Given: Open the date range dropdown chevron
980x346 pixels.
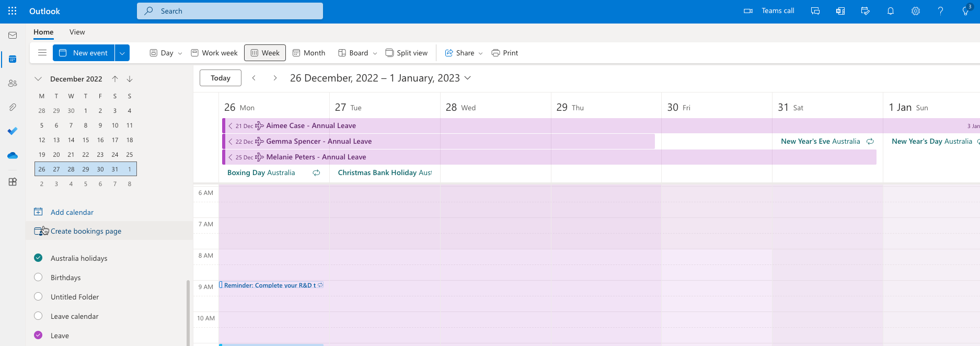Looking at the screenshot, I should click(x=468, y=78).
